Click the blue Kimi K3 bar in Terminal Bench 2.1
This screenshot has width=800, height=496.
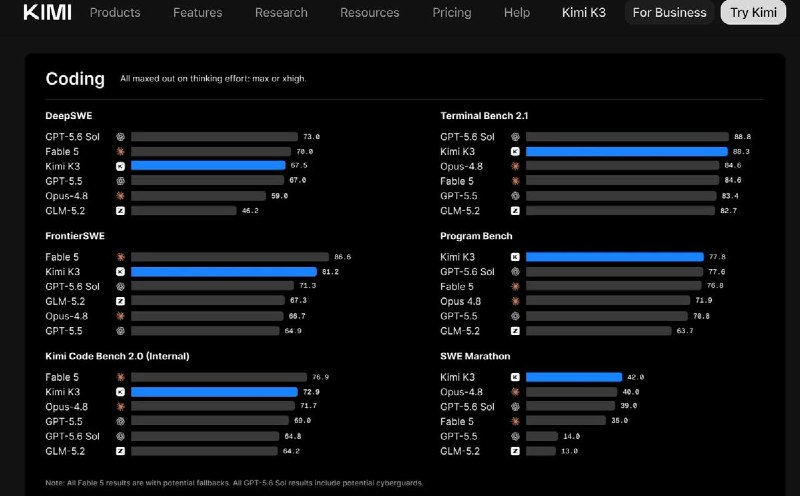click(x=627, y=152)
